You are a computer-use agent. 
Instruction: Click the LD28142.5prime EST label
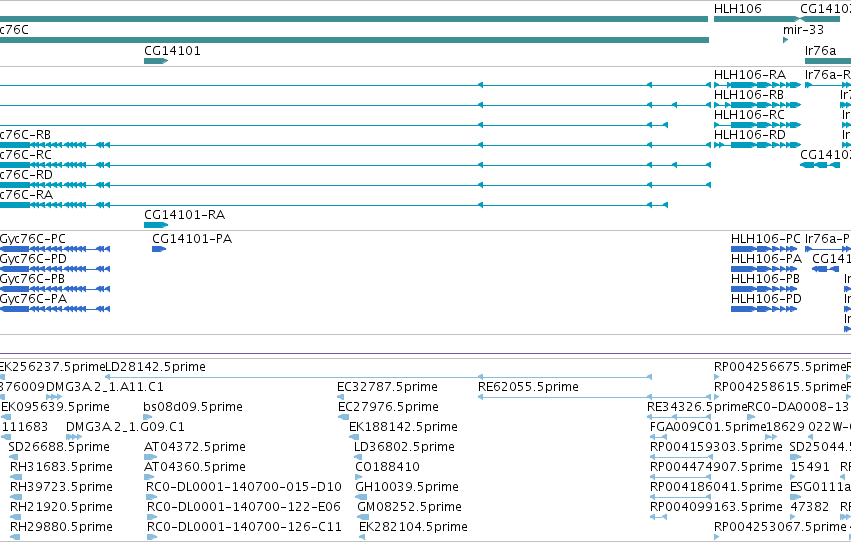pyautogui.click(x=155, y=367)
